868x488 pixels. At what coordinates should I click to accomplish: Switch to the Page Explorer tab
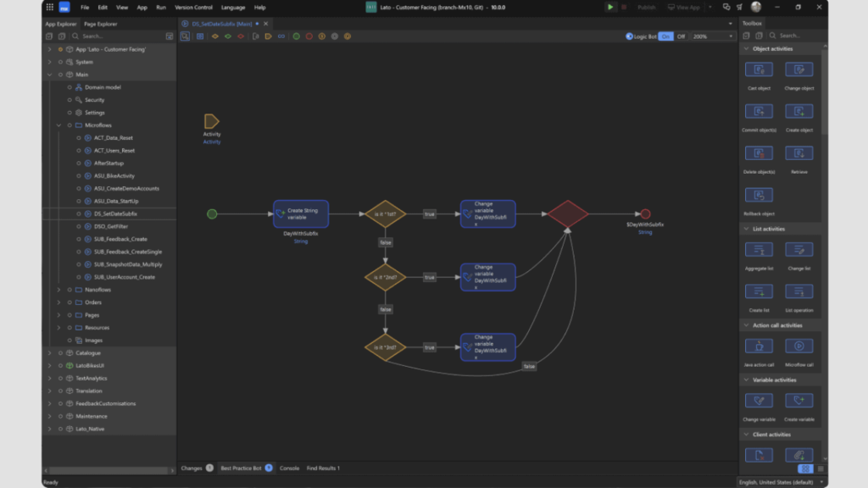point(101,24)
